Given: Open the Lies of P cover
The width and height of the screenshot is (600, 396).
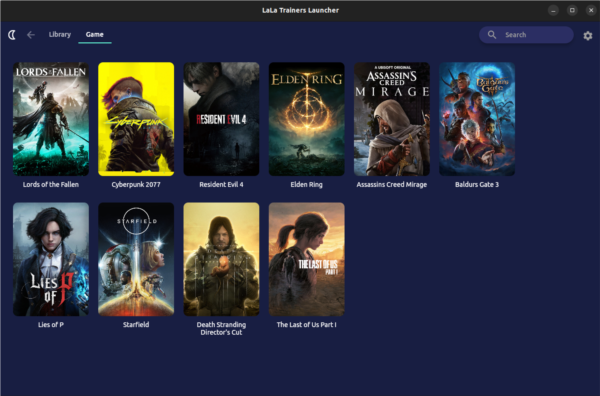Looking at the screenshot, I should 51,259.
